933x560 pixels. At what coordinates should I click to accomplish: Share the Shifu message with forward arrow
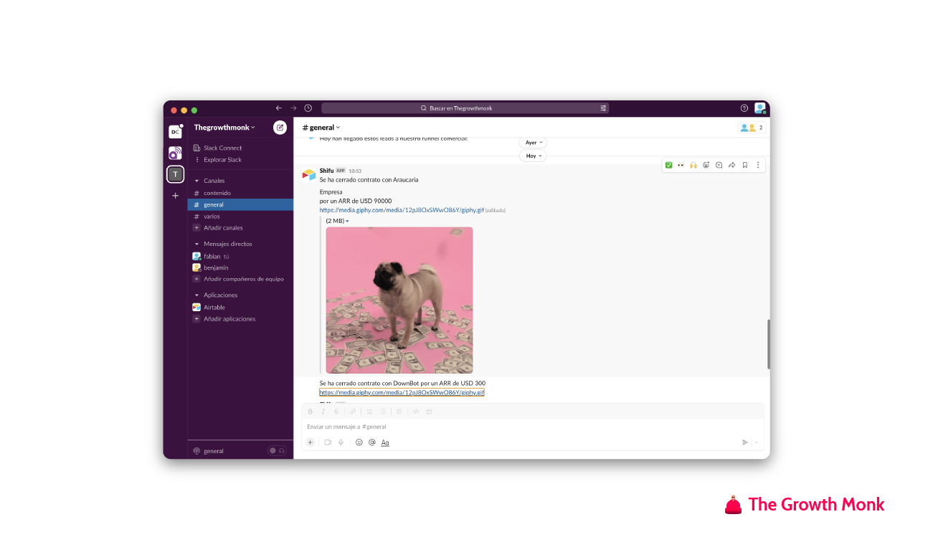coord(732,165)
